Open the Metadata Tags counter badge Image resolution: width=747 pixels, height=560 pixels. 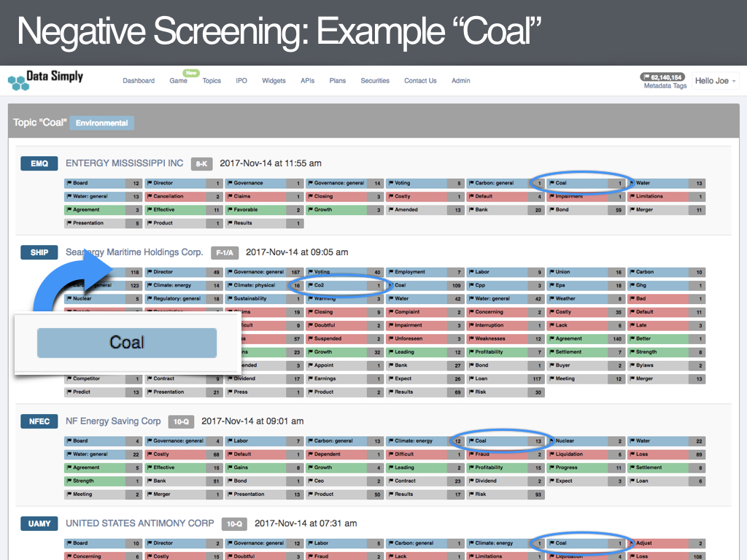pos(662,77)
